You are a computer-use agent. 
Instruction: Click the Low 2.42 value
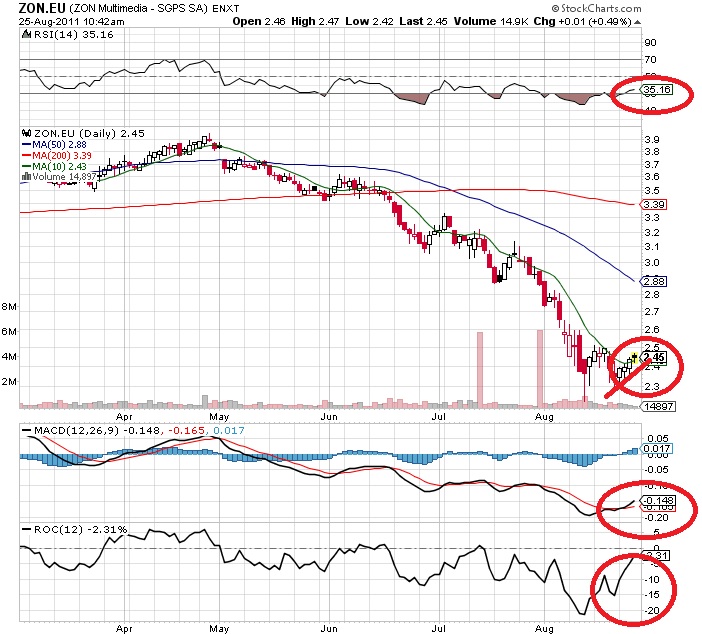tap(369, 21)
